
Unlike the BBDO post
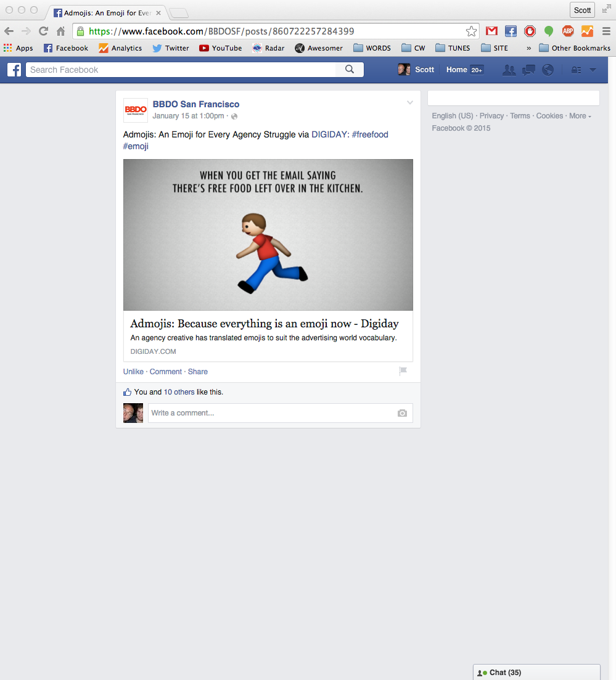[133, 372]
